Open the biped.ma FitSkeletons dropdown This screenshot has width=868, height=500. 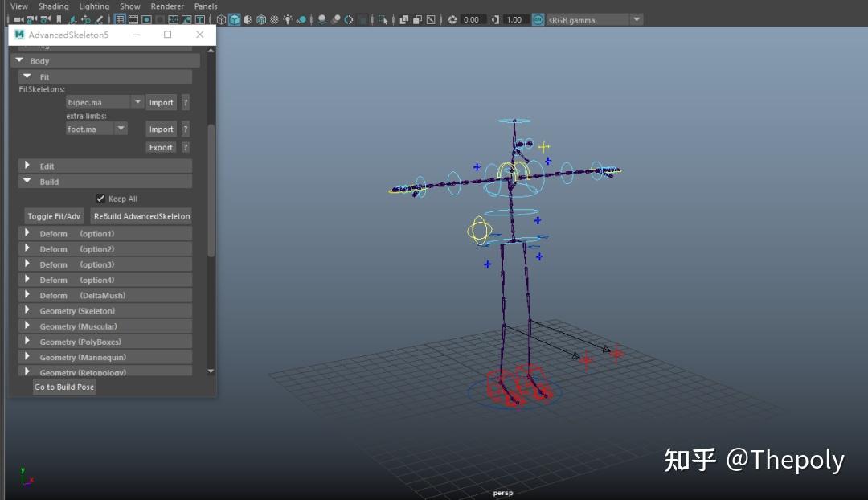tap(137, 102)
